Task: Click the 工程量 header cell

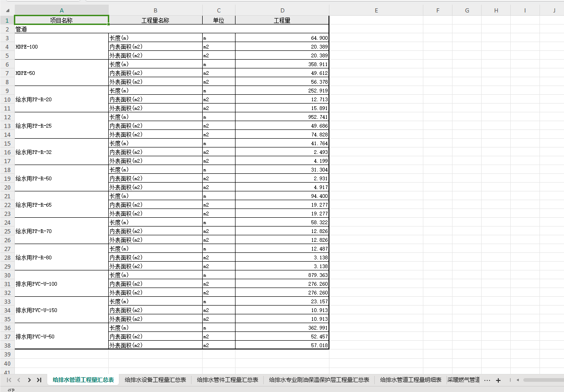Action: coord(282,20)
